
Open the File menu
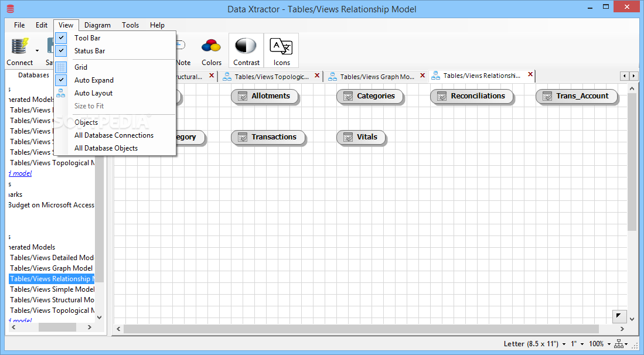click(x=19, y=25)
